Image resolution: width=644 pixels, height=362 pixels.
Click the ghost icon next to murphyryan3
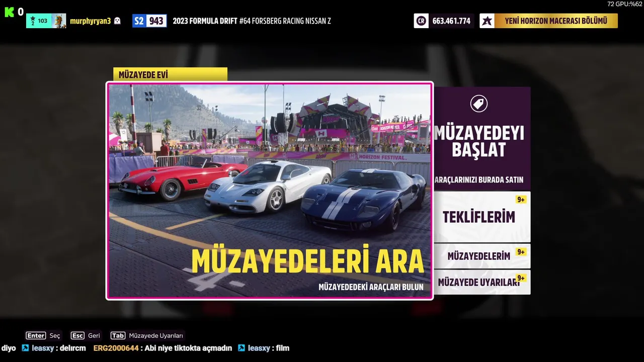click(117, 21)
